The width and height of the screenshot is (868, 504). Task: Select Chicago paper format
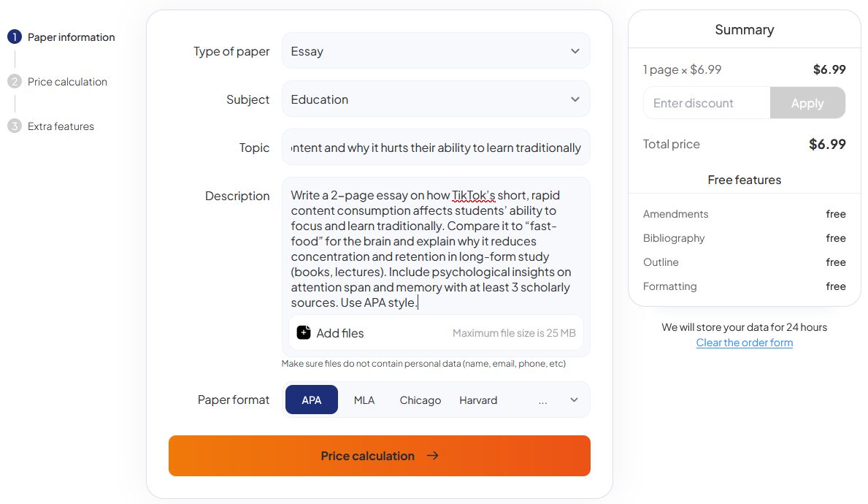pyautogui.click(x=420, y=400)
